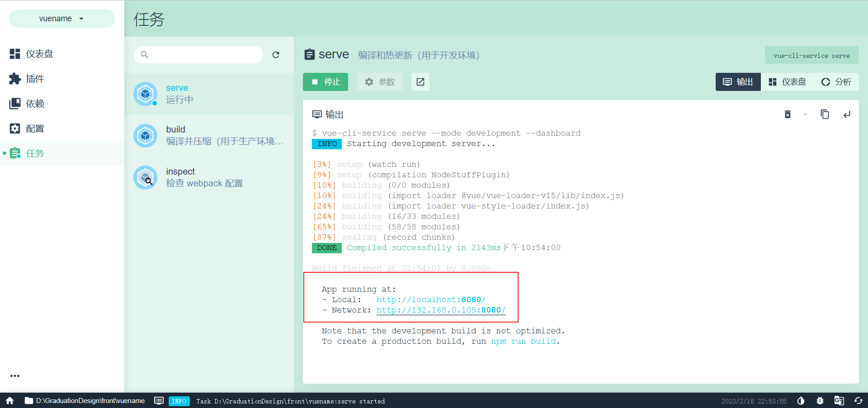Screen dimensions: 868x408
Task: Click the 'npm run build' text
Action: 524,341
